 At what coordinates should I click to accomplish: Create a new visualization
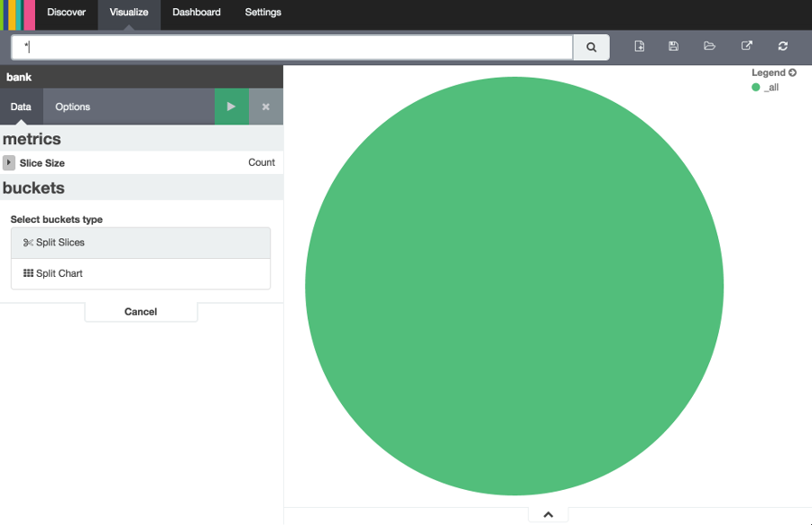[x=639, y=45]
